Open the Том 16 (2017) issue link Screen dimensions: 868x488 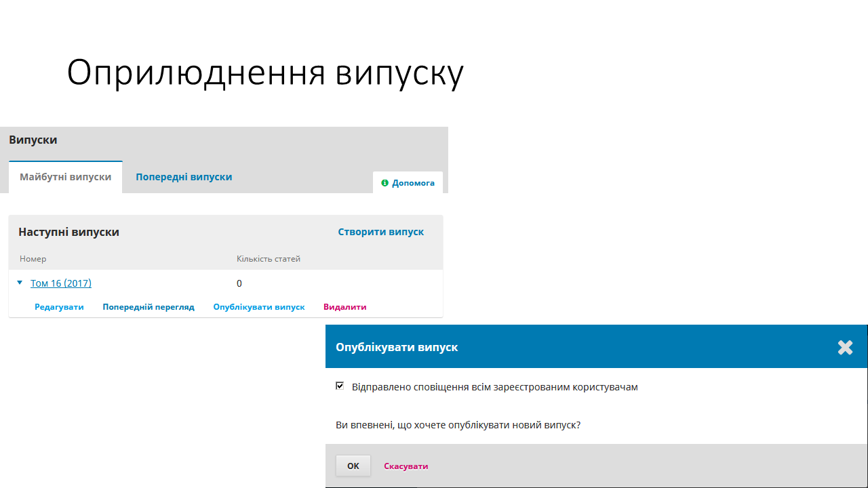coord(61,283)
